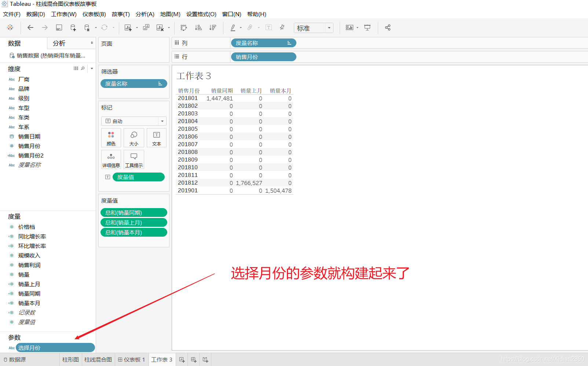Save the workbook with disk icon
The image size is (588, 366).
coord(59,27)
